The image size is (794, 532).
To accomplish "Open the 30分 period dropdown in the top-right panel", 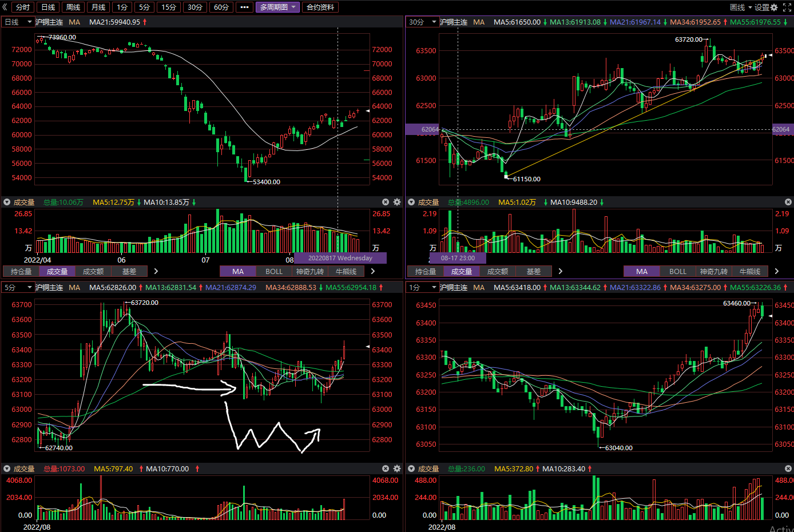I will pyautogui.click(x=422, y=22).
